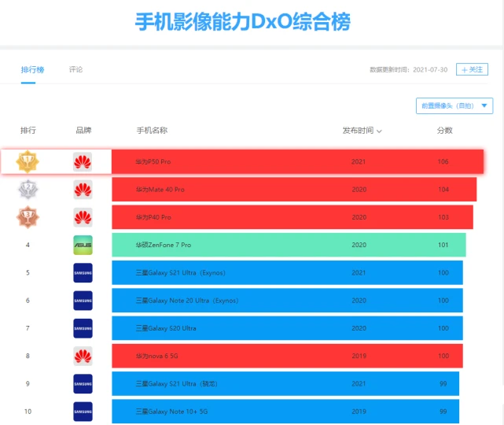Click Huawei logo in the Mate 40 Pro row
The width and height of the screenshot is (504, 425).
83,190
